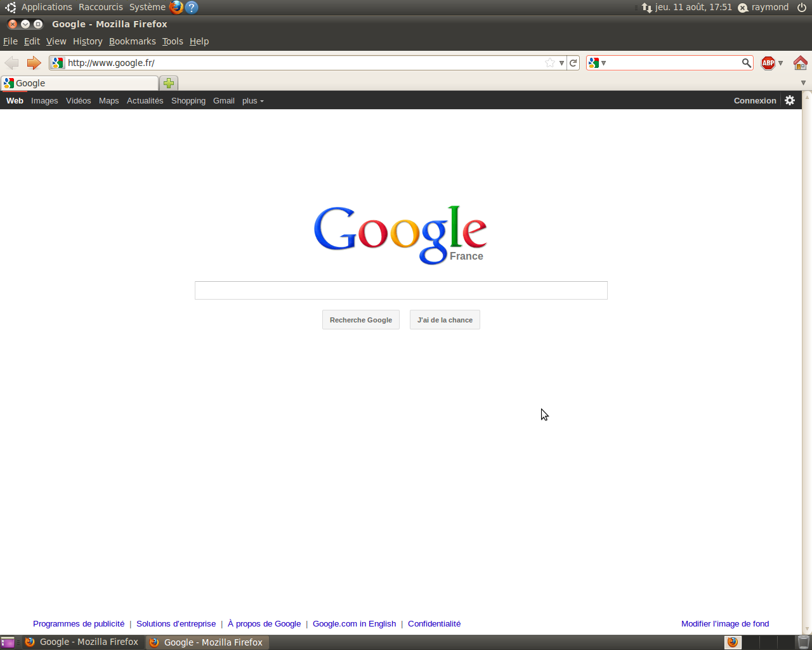Expand the Adblock Plus dropdown arrow
The width and height of the screenshot is (812, 650).
[x=780, y=63]
